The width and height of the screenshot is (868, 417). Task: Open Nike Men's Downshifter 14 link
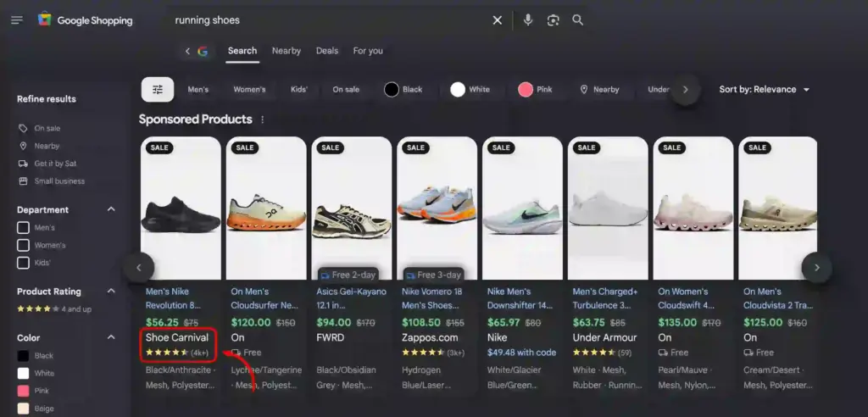point(520,298)
